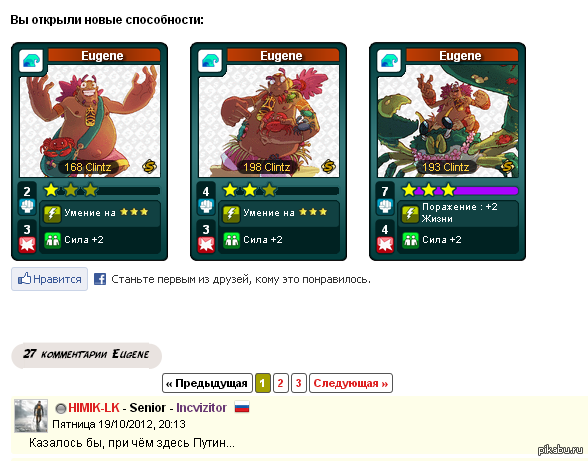Click the wave clan icon on the 168 Clintz card
588x461 pixels.
(x=31, y=61)
